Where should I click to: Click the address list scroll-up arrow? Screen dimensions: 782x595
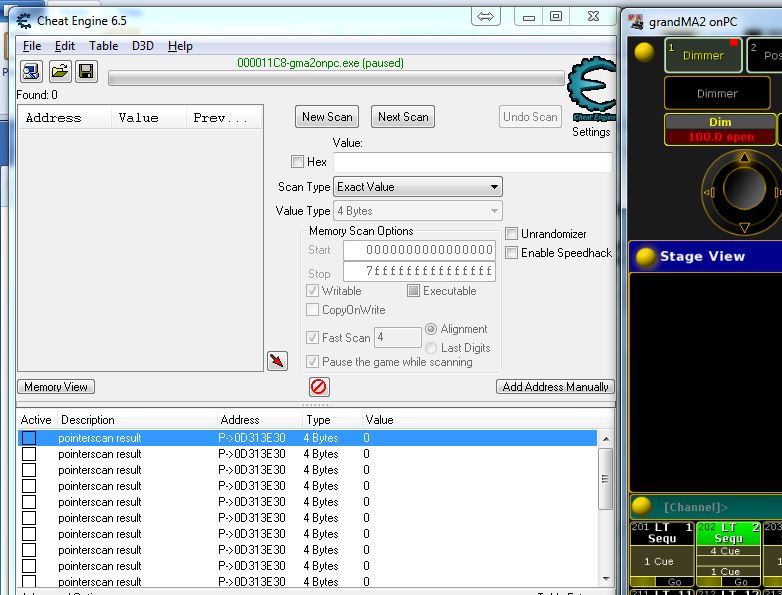pos(605,439)
